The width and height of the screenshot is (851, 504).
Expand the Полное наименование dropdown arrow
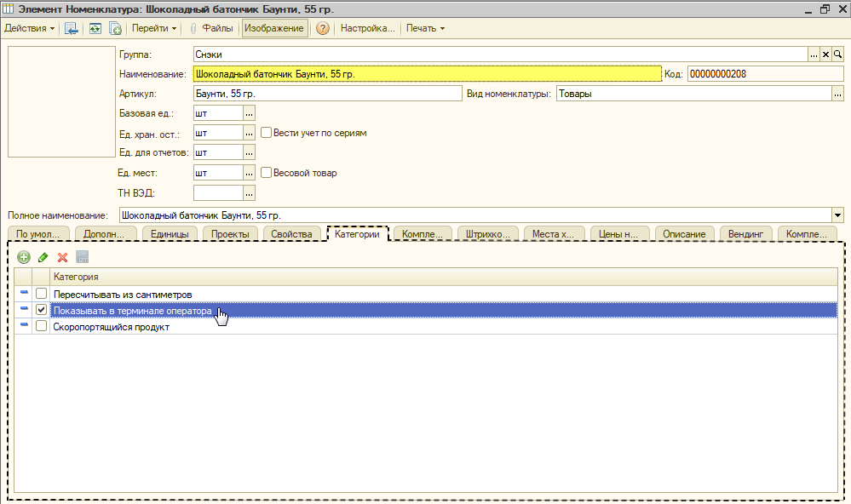(837, 215)
